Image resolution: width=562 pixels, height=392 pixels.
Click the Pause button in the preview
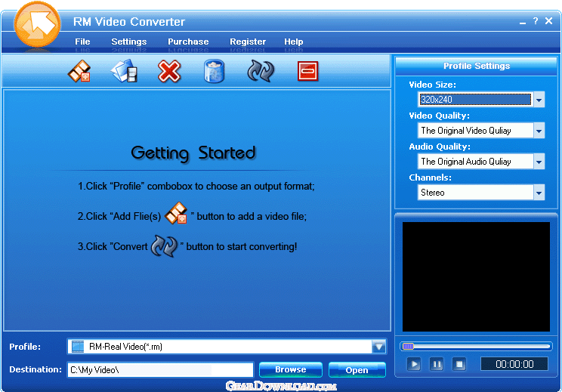[437, 364]
